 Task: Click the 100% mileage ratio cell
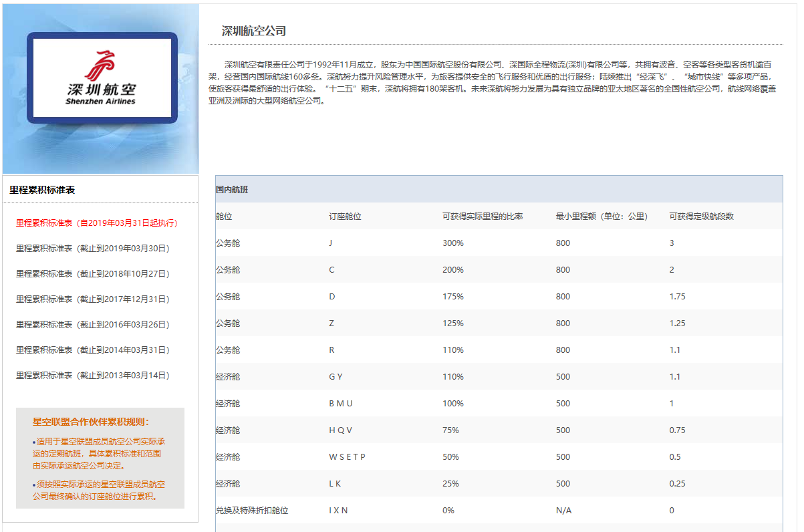(x=453, y=404)
